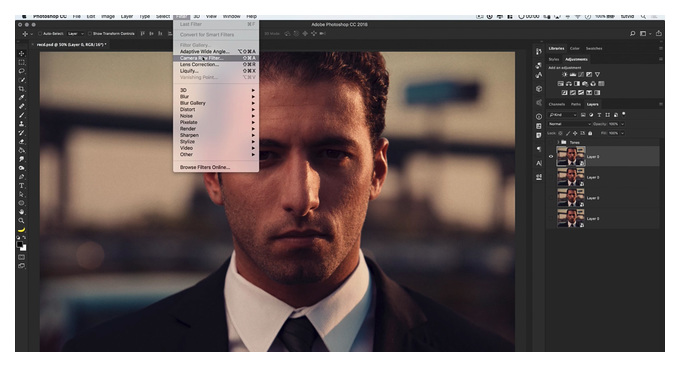Select the Lasso tool
680x367 pixels.
click(x=21, y=71)
